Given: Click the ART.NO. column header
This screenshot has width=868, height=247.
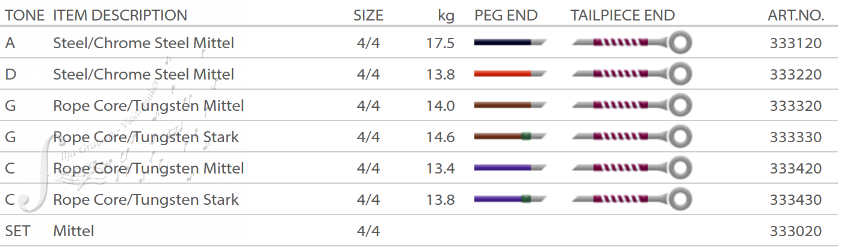Looking at the screenshot, I should point(796,15).
